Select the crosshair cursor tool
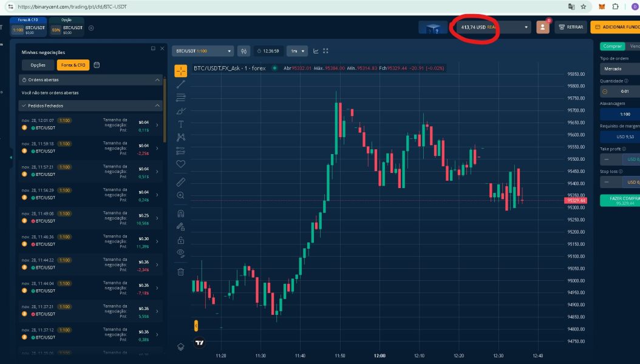 click(x=181, y=70)
